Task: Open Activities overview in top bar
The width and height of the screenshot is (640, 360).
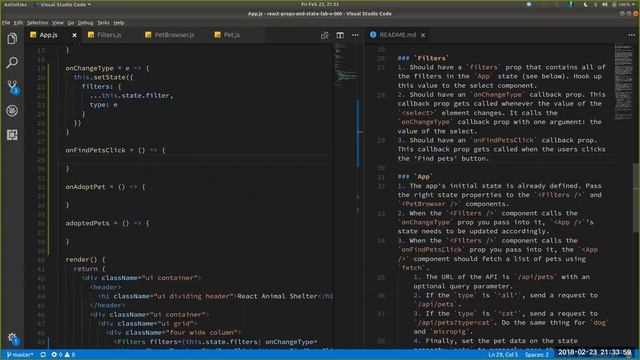Action: [x=15, y=4]
